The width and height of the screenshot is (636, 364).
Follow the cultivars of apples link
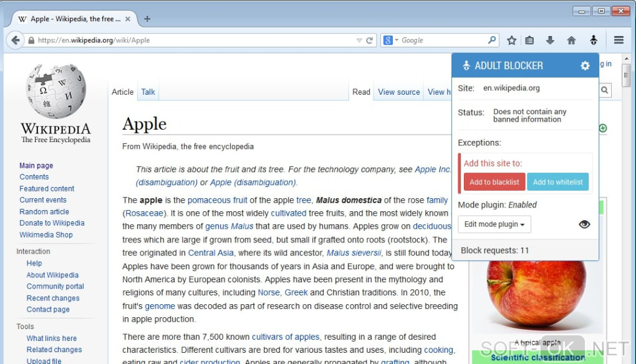286,337
